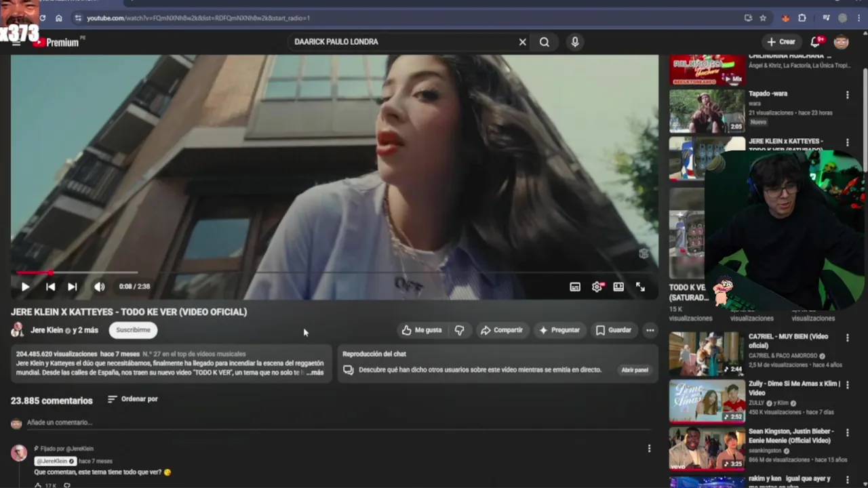Go to the browser home page
This screenshot has height=488, width=868.
point(59,18)
